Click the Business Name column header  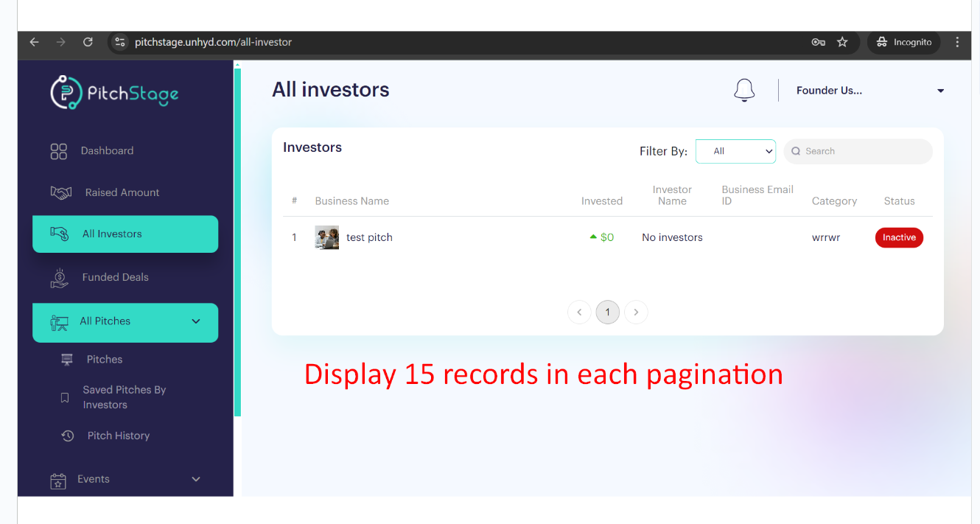(351, 201)
